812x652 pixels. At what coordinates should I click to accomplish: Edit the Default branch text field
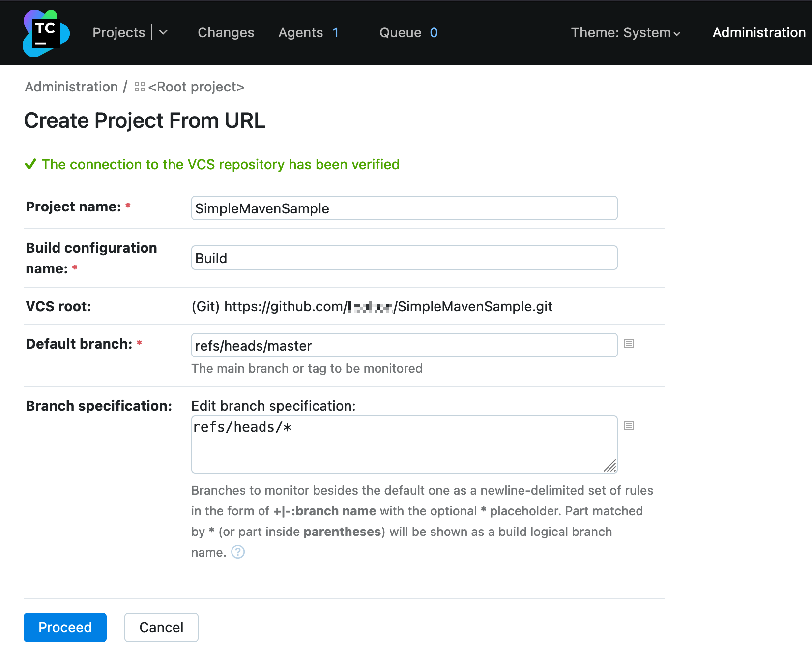404,346
